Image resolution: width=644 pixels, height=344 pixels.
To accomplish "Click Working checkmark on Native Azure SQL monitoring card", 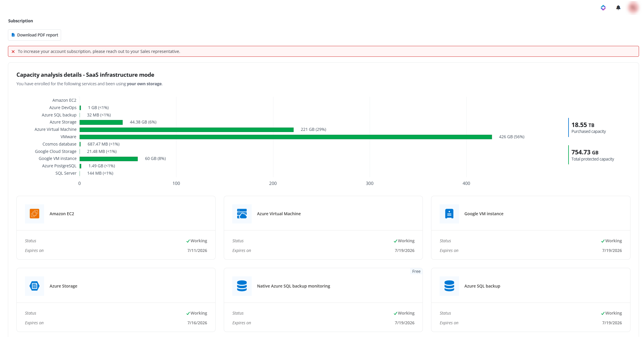I will click(395, 313).
